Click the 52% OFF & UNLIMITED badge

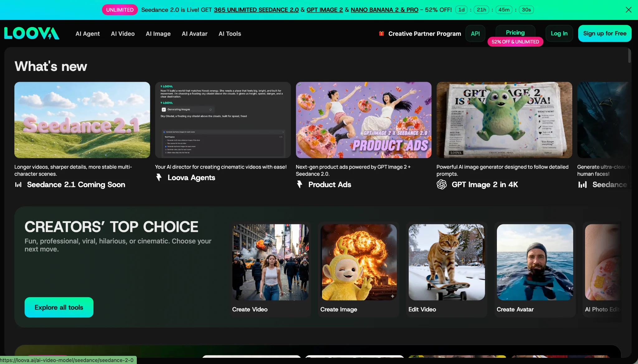point(515,42)
